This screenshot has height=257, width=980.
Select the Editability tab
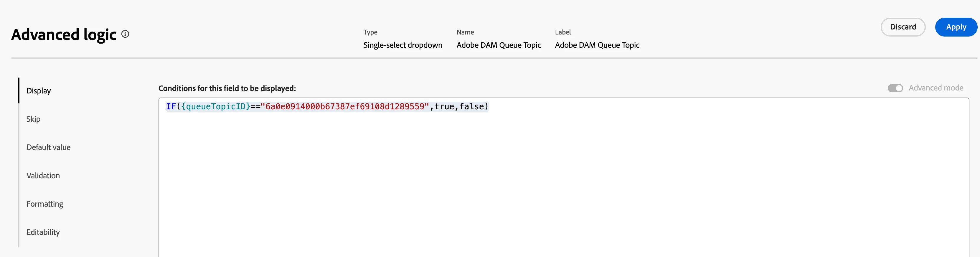click(x=43, y=232)
